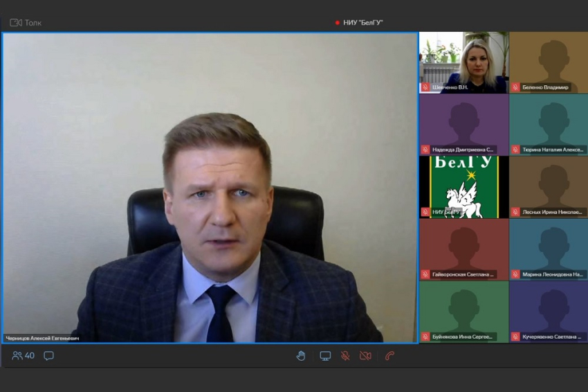Screen dimensions: 588x392
Task: Open the chat panel
Action: (49, 356)
